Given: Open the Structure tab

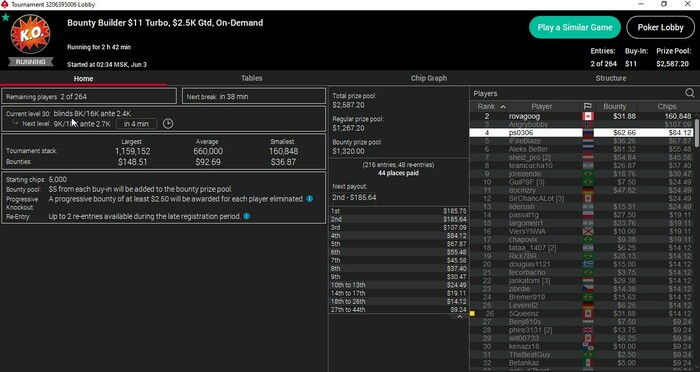Looking at the screenshot, I should point(611,78).
